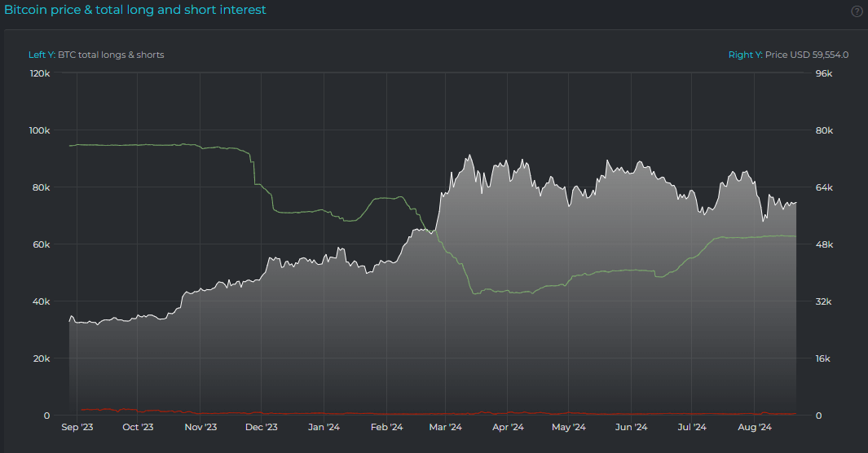Click the 'Right Y:' axis label
The image size is (868, 453).
point(745,55)
